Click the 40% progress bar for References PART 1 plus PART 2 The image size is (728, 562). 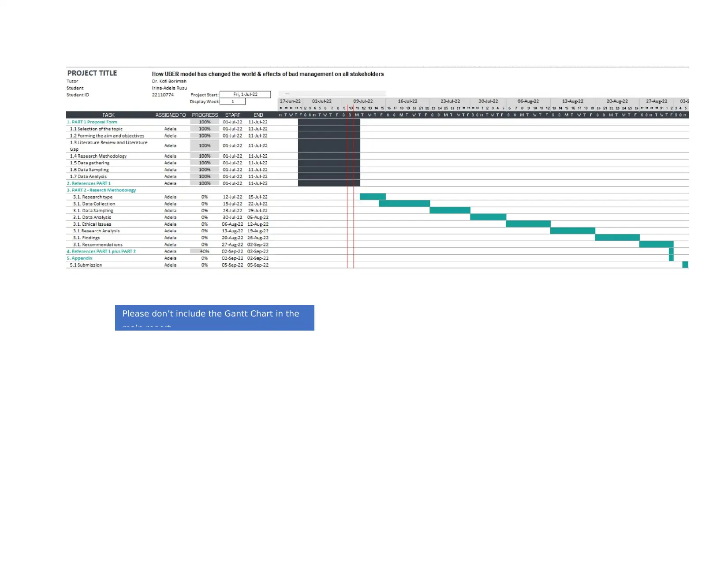point(205,251)
